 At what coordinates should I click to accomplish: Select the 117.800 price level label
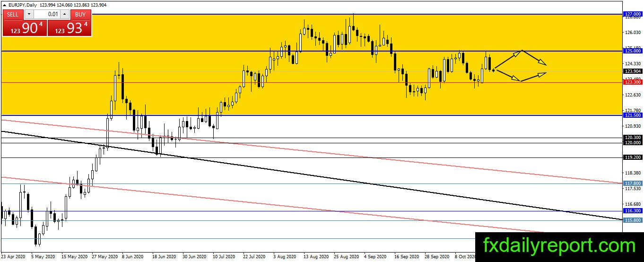click(633, 183)
